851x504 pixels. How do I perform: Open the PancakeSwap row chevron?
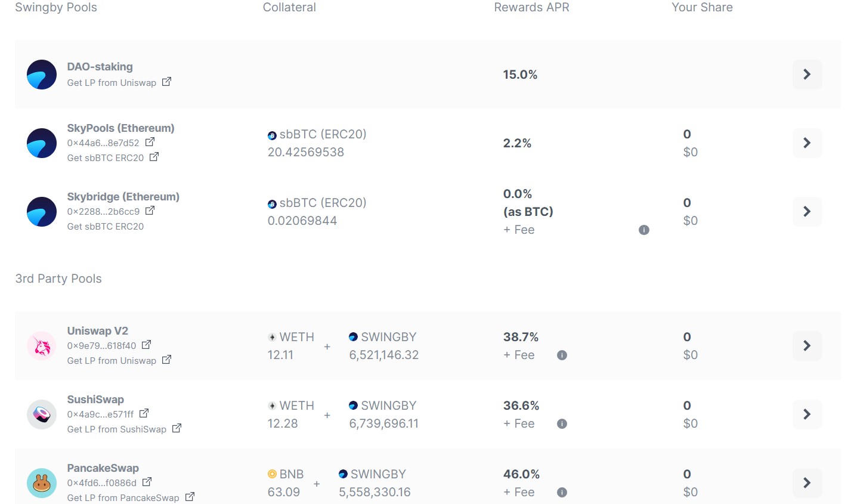click(807, 483)
